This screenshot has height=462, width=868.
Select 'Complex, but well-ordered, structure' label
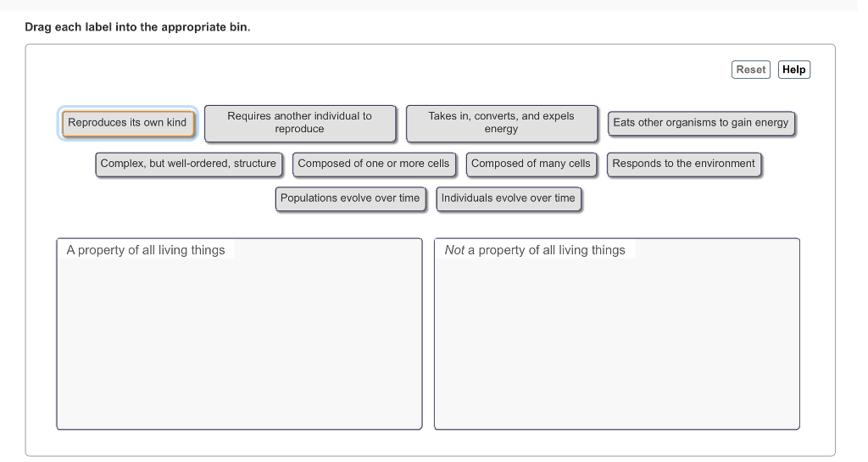click(188, 164)
